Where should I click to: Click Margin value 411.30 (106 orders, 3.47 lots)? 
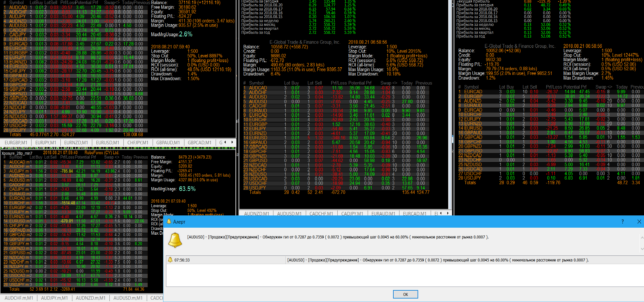(x=206, y=21)
